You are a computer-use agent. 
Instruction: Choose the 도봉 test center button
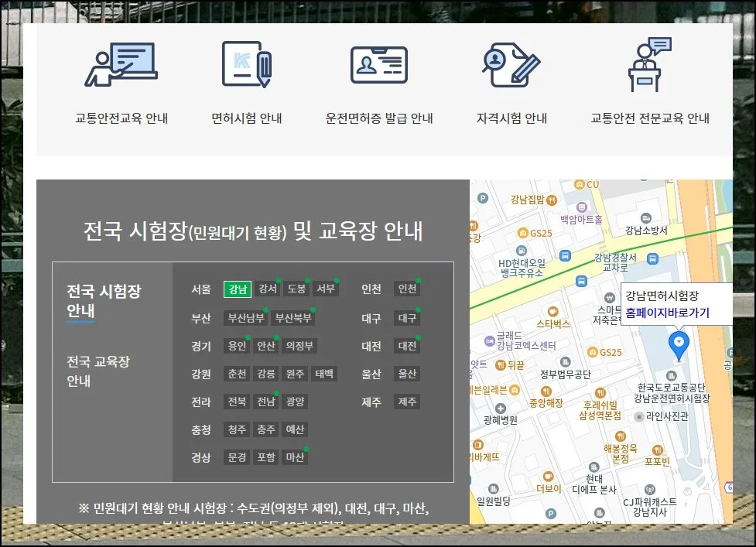pos(296,289)
